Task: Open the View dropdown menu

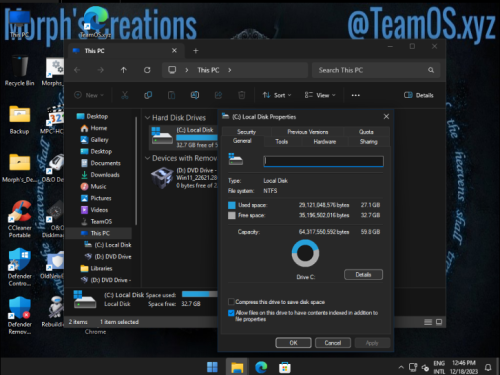Action: [x=320, y=95]
